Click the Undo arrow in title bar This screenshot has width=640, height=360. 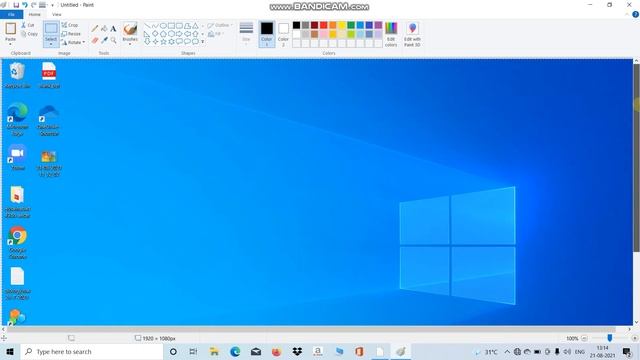(x=24, y=5)
